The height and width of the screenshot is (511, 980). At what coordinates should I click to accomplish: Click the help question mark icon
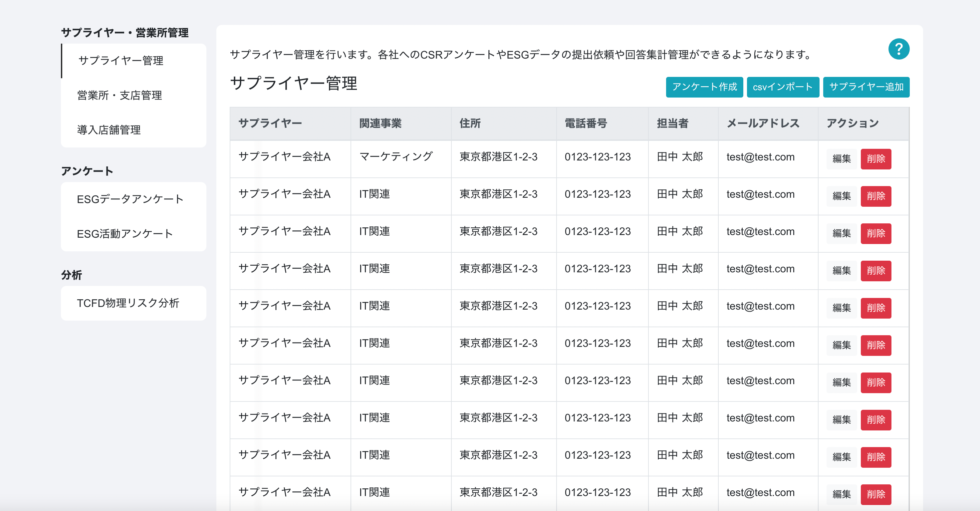click(x=898, y=49)
